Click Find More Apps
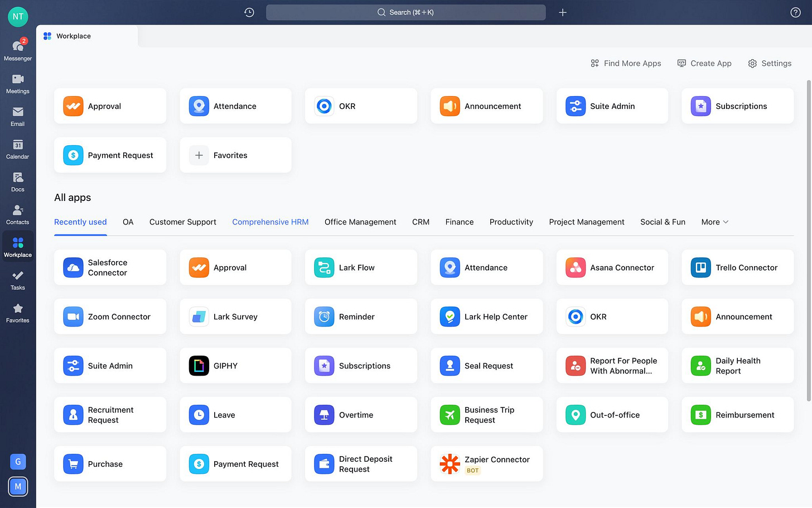Image resolution: width=812 pixels, height=508 pixels. coord(626,63)
